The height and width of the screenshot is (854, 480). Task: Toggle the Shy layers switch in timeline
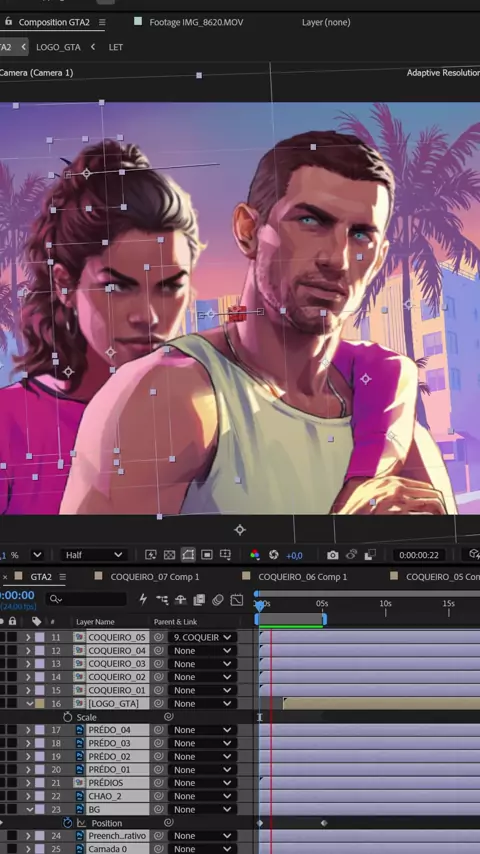click(180, 600)
